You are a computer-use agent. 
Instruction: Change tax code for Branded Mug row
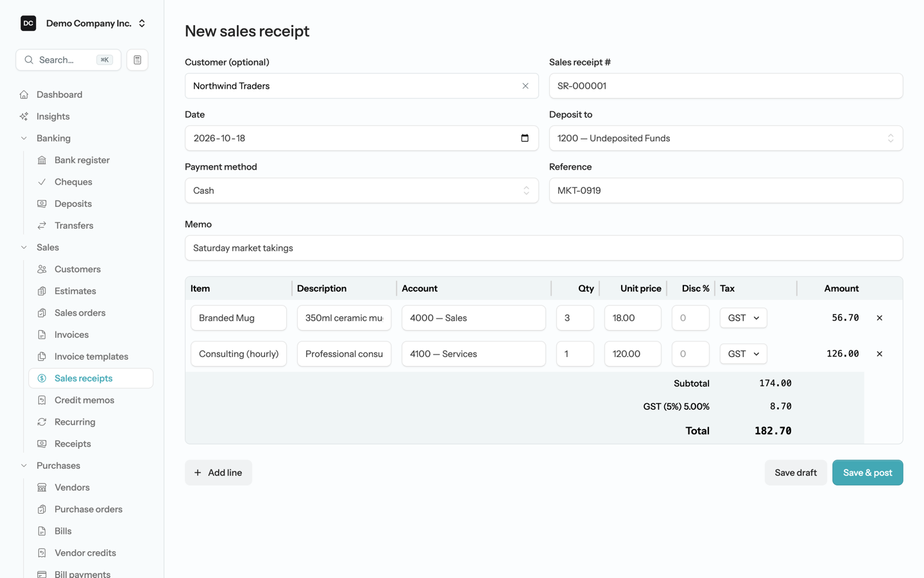pyautogui.click(x=743, y=318)
